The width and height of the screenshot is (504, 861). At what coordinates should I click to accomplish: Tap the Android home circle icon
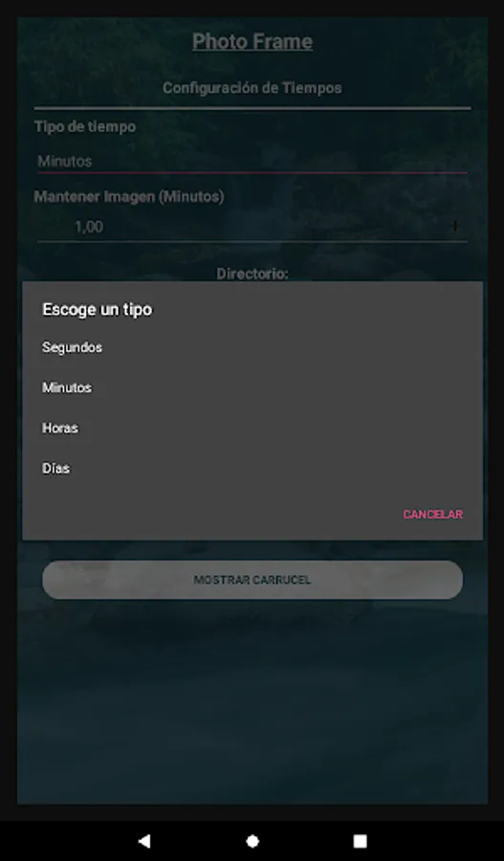pyautogui.click(x=252, y=841)
